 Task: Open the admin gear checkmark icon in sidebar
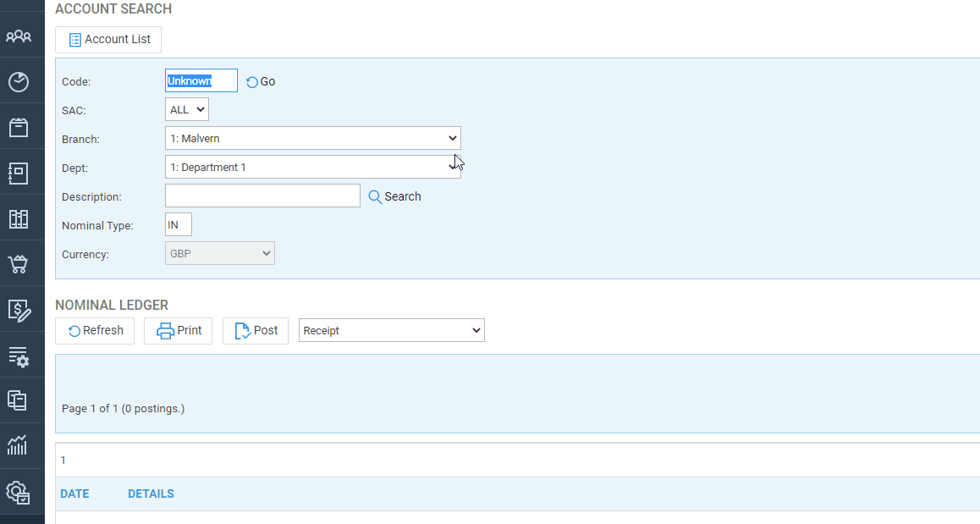18,492
